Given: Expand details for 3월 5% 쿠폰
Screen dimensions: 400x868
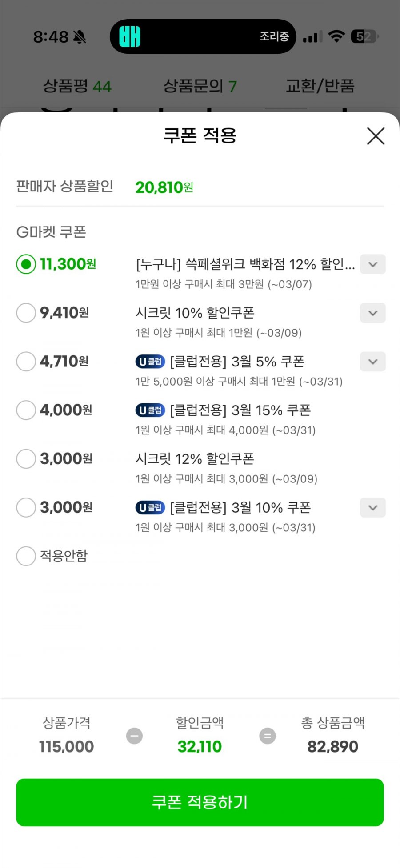Looking at the screenshot, I should pyautogui.click(x=372, y=362).
